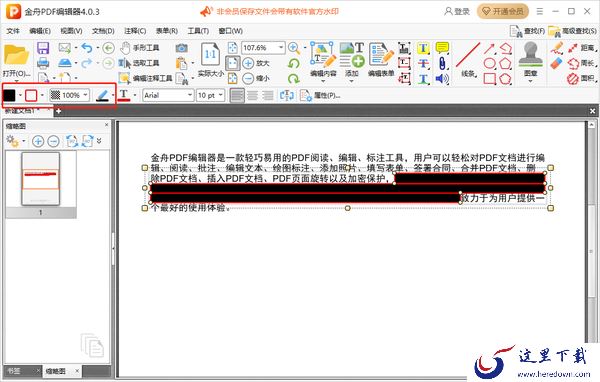
Task: Open the Tools (工具) menu
Action: 198,31
